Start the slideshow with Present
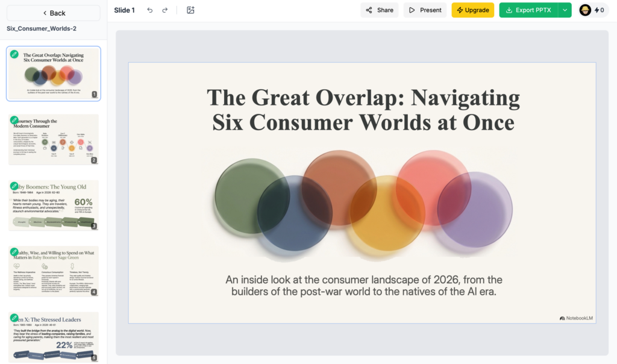This screenshot has height=364, width=617. tap(425, 10)
